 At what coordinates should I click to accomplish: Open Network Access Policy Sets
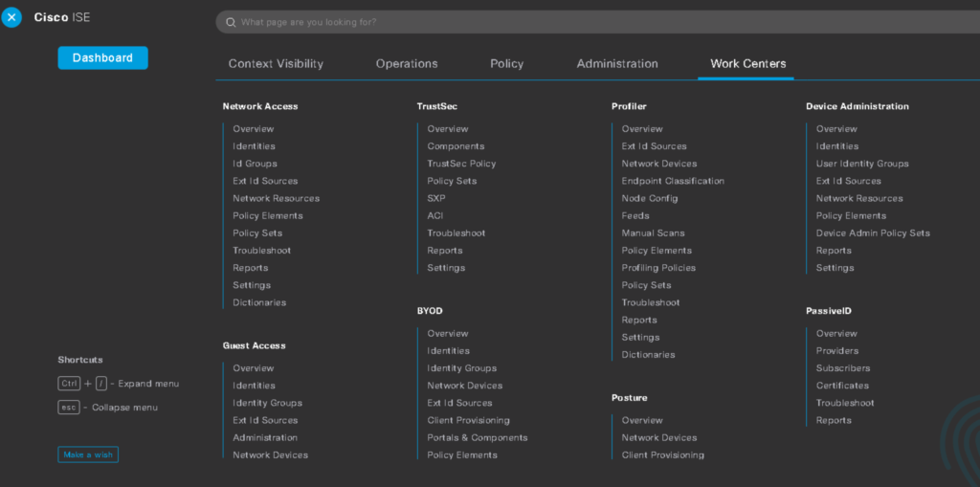pyautogui.click(x=257, y=233)
